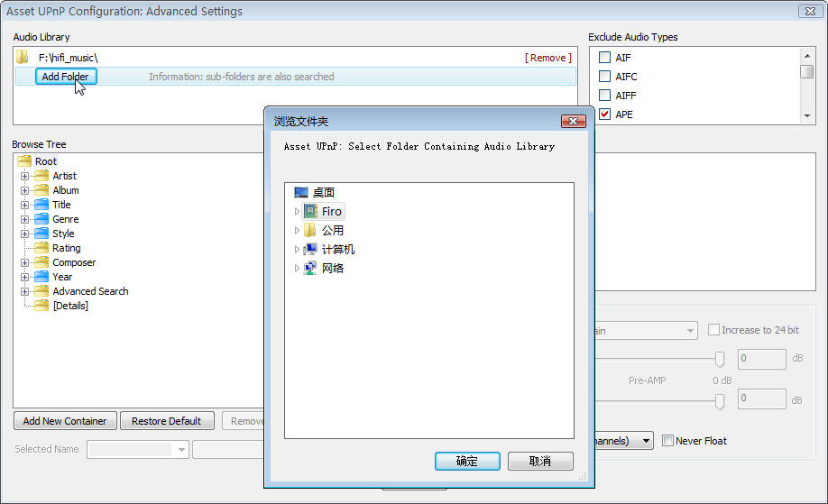Viewport: 828px width, 504px height.
Task: Click the 桌面 desktop icon in folder dialog
Action: pos(301,193)
